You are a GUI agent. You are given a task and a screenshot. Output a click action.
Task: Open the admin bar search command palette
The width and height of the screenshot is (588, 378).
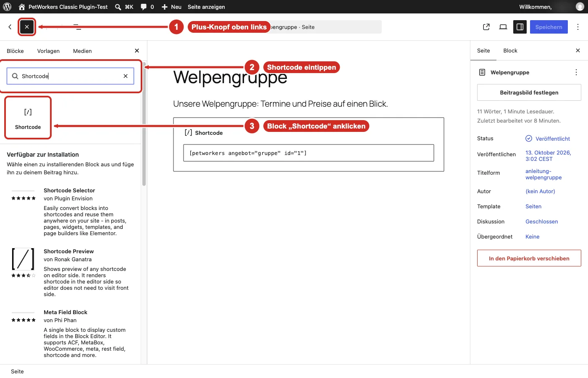click(124, 7)
